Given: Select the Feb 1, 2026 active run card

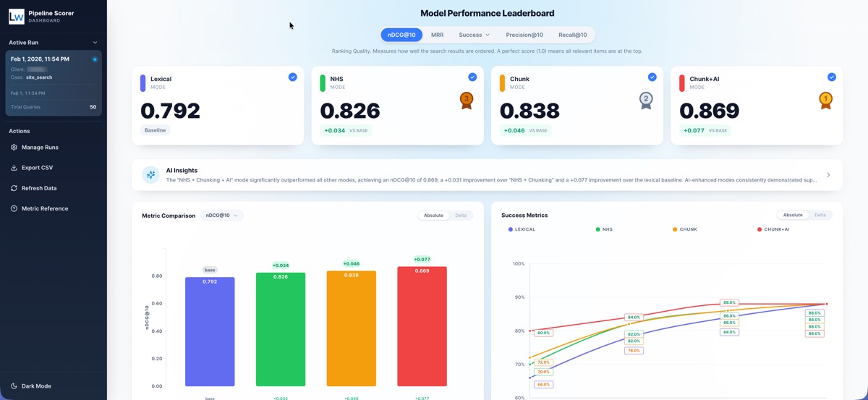Looking at the screenshot, I should (x=54, y=83).
